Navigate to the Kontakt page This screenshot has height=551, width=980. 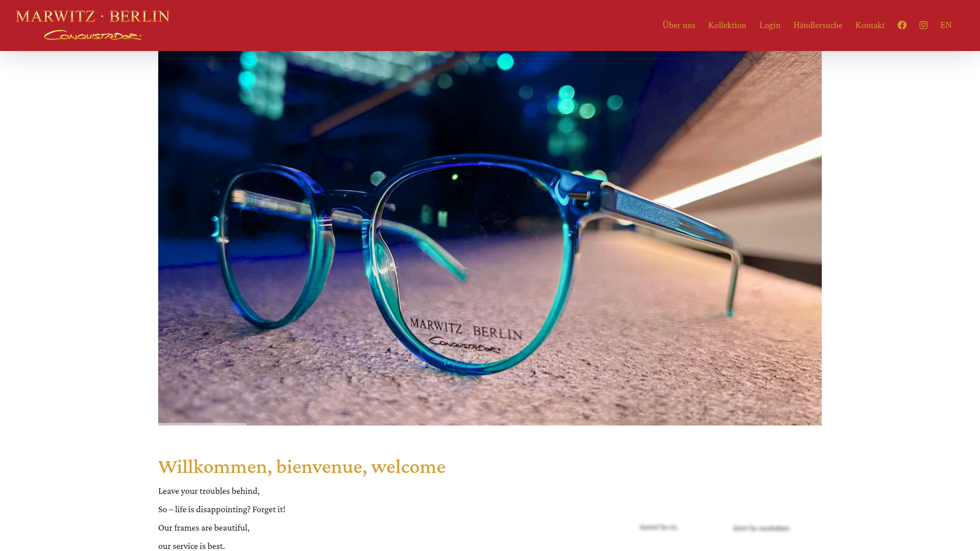(870, 25)
